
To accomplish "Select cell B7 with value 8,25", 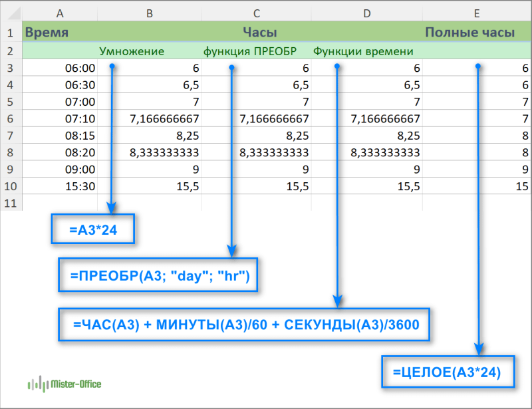I will click(x=149, y=136).
